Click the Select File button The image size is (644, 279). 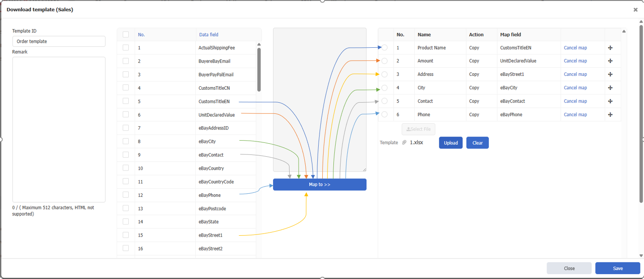click(418, 129)
